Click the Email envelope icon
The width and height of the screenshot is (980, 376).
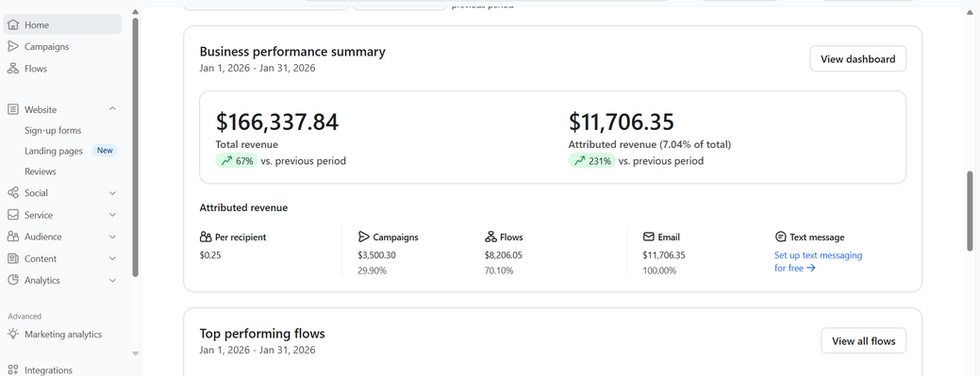[649, 237]
